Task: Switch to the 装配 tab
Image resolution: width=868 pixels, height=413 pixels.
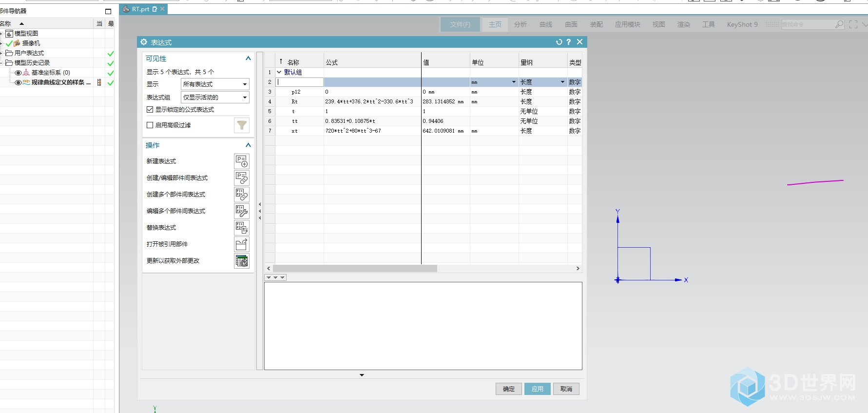Action: click(x=597, y=24)
